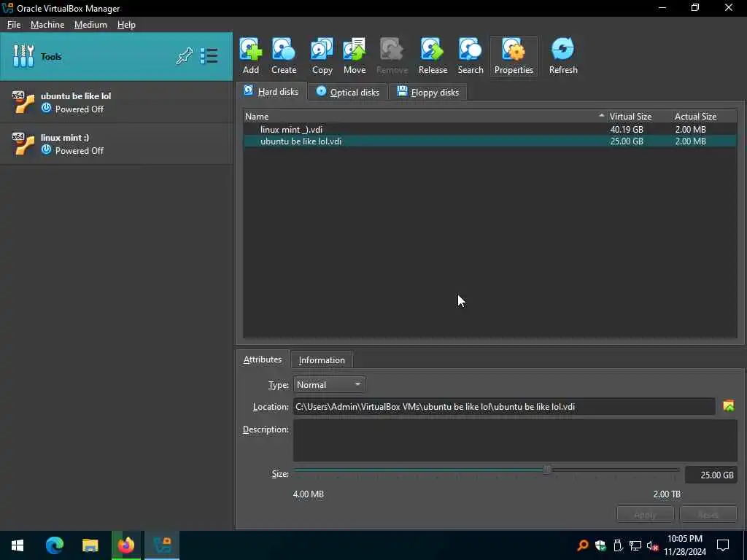Open the Medium menu

pos(90,25)
